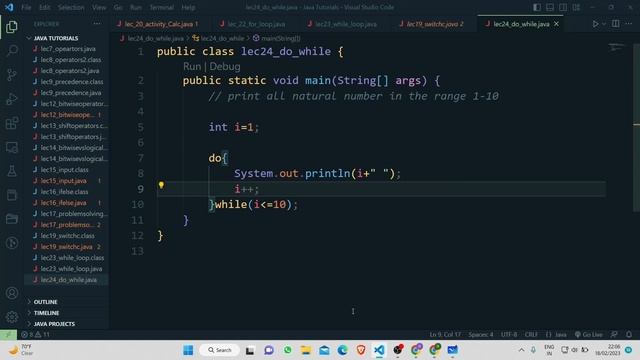Click the Run Java play button
Image resolution: width=640 pixels, height=360 pixels.
coord(596,24)
